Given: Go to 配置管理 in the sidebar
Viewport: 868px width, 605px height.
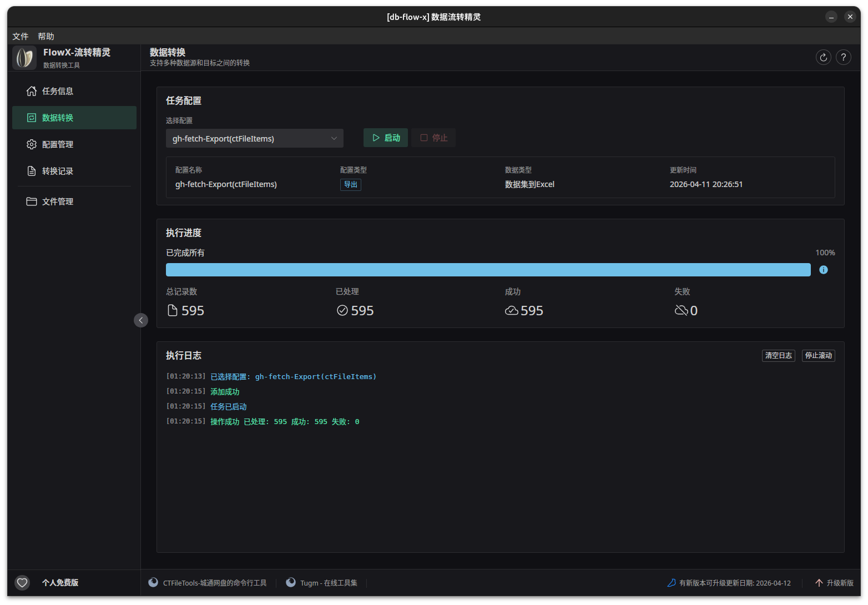Looking at the screenshot, I should 57,144.
